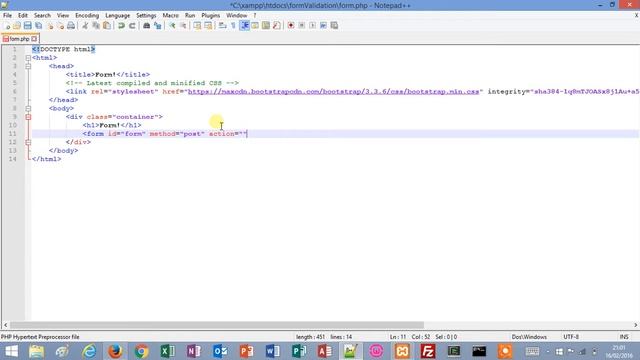Open Find with the binoculars icon

pyautogui.click(x=147, y=26)
